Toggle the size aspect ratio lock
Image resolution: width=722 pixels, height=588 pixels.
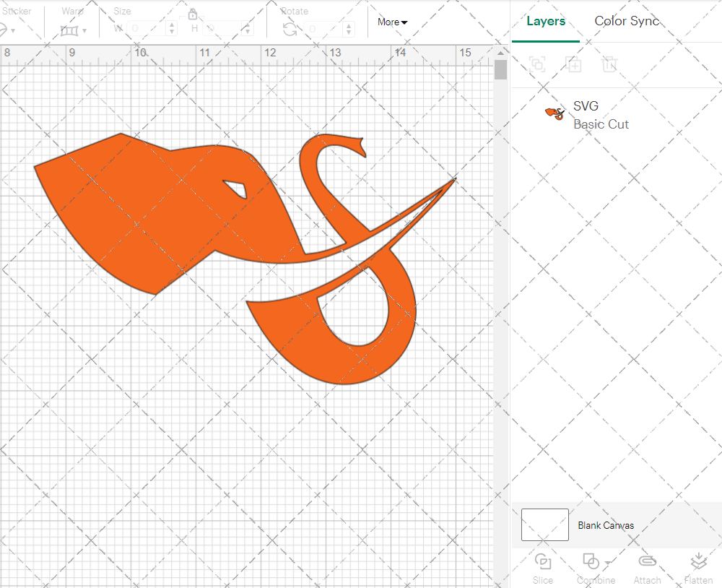(x=193, y=14)
